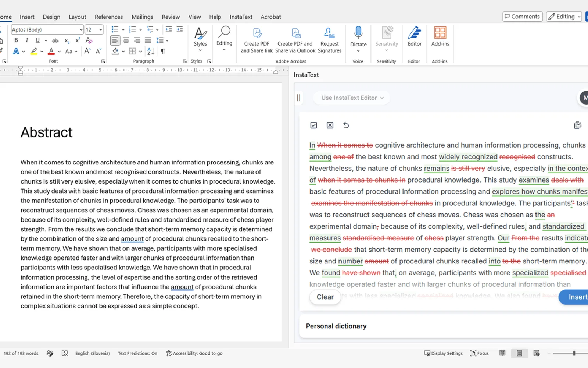Image resolution: width=588 pixels, height=368 pixels.
Task: Adjust the zoom slider handle
Action: 574,353
